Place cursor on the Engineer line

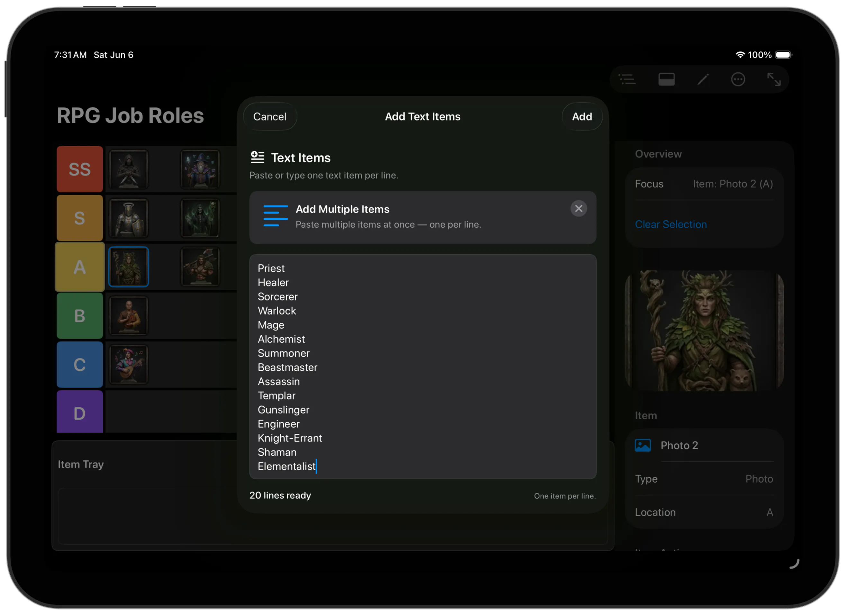point(279,425)
